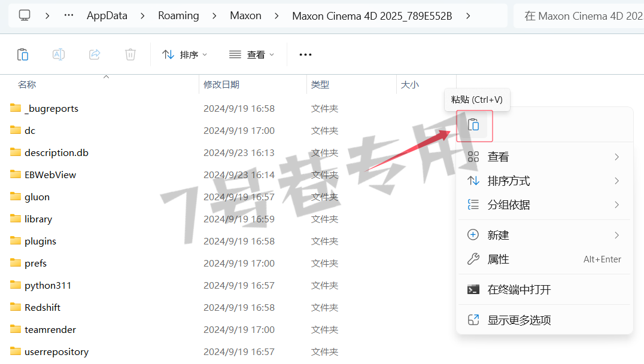644x364 pixels.
Task: Select the library folder icon
Action: pyautogui.click(x=16, y=218)
